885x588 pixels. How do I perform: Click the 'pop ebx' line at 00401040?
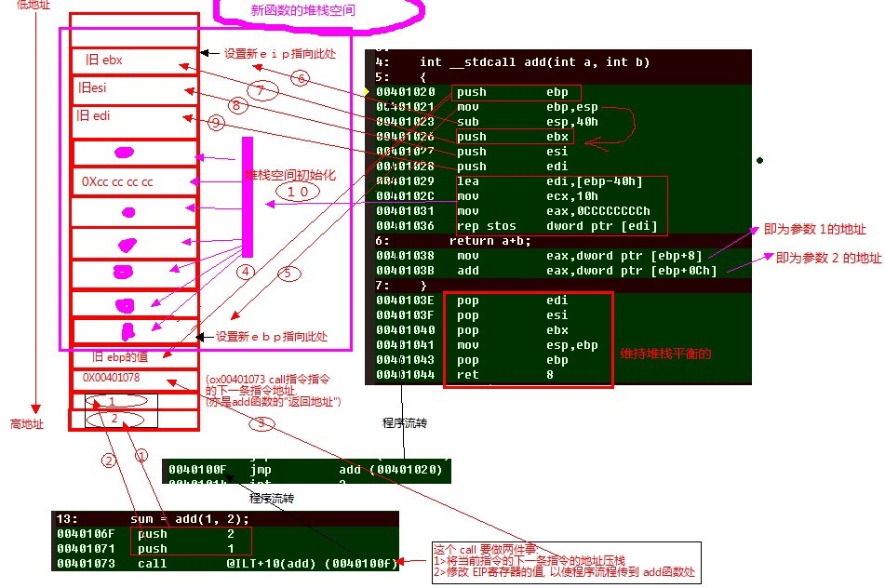pos(512,330)
